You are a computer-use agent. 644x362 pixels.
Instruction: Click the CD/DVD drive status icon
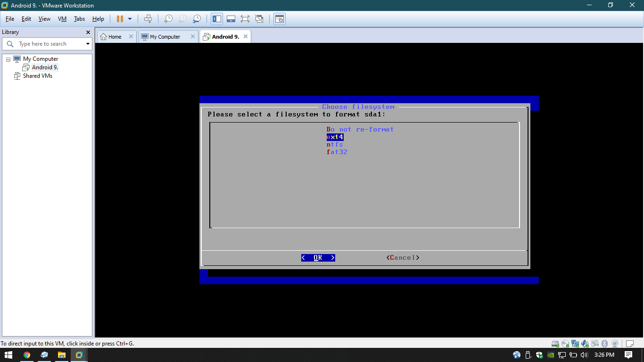[x=565, y=344]
